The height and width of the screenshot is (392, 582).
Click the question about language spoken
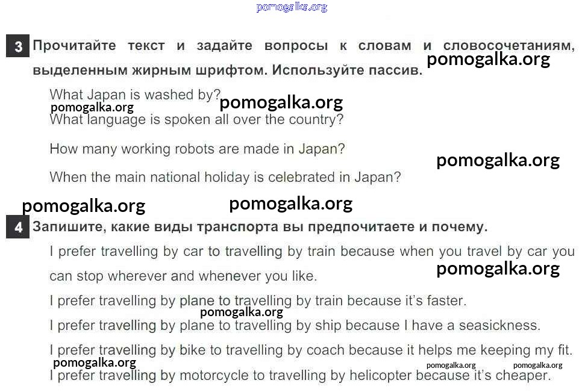(x=196, y=119)
